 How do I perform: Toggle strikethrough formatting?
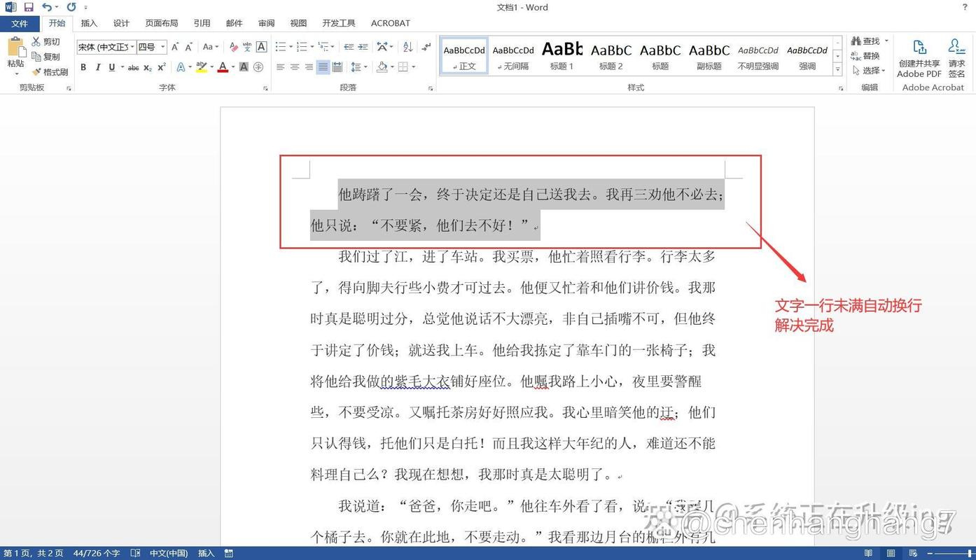pyautogui.click(x=133, y=67)
